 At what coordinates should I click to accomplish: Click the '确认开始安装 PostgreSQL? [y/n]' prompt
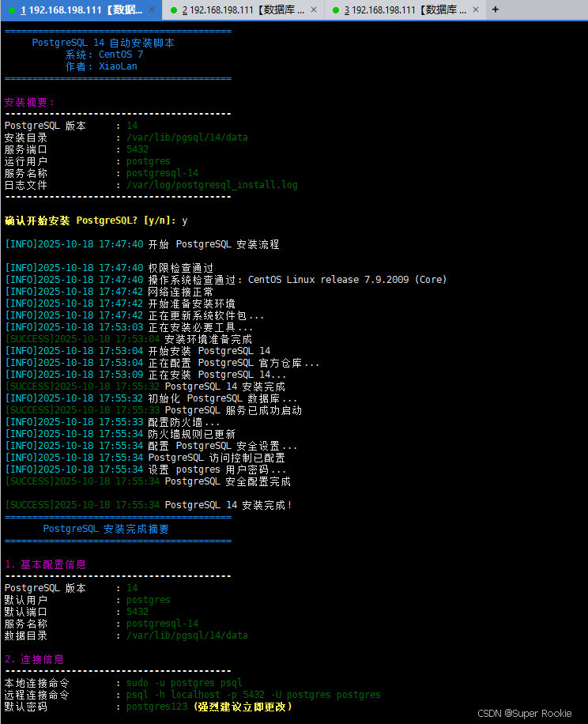[x=89, y=221]
